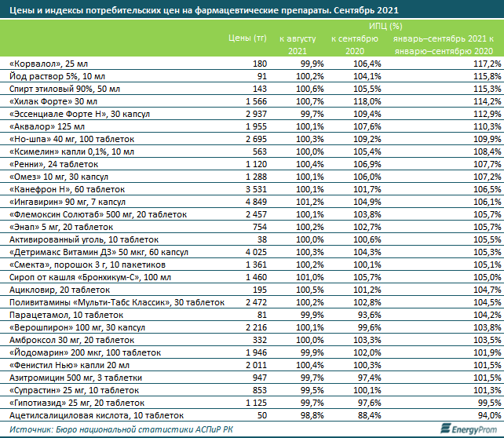Screen dimensions: 504x438
Task: Select Парацетамол, 10 таблеток label
Action: (66, 315)
